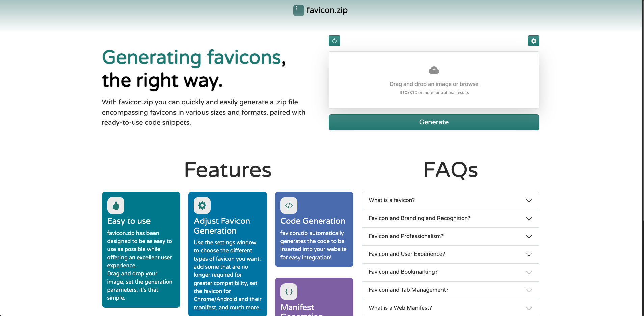
Task: Click the Easy to use feature card heading
Action: pyautogui.click(x=129, y=221)
